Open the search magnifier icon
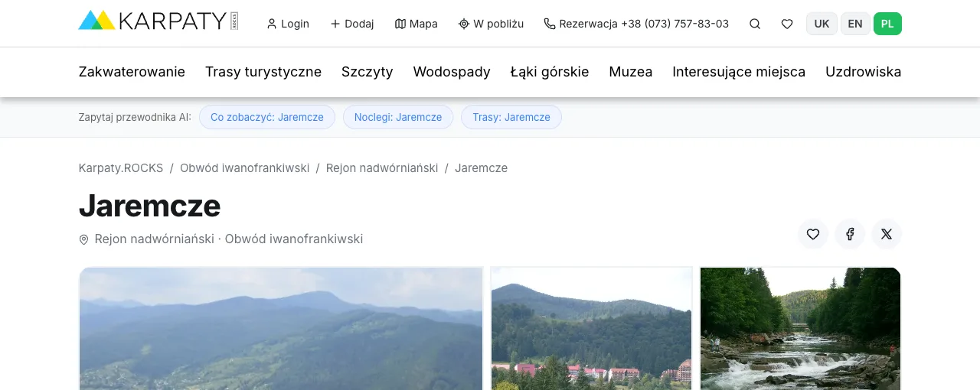The width and height of the screenshot is (980, 390). coord(755,24)
